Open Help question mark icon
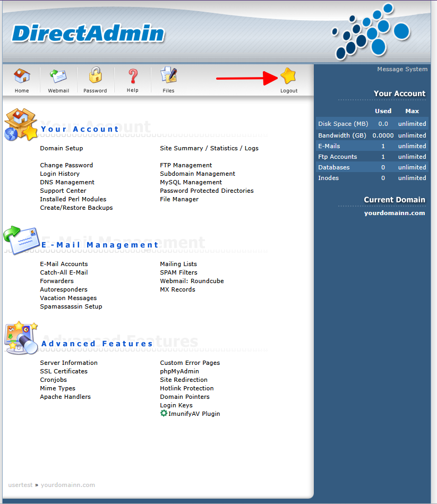The width and height of the screenshot is (437, 504). [133, 76]
